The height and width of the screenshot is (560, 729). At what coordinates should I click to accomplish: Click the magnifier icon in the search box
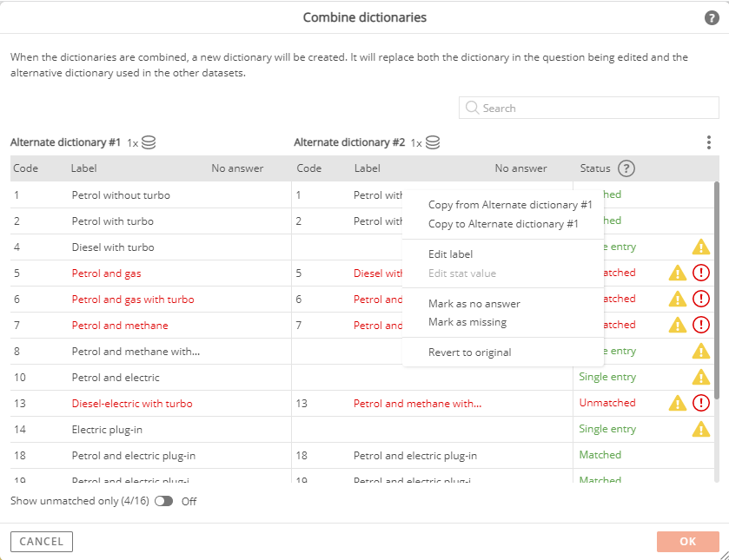click(472, 108)
